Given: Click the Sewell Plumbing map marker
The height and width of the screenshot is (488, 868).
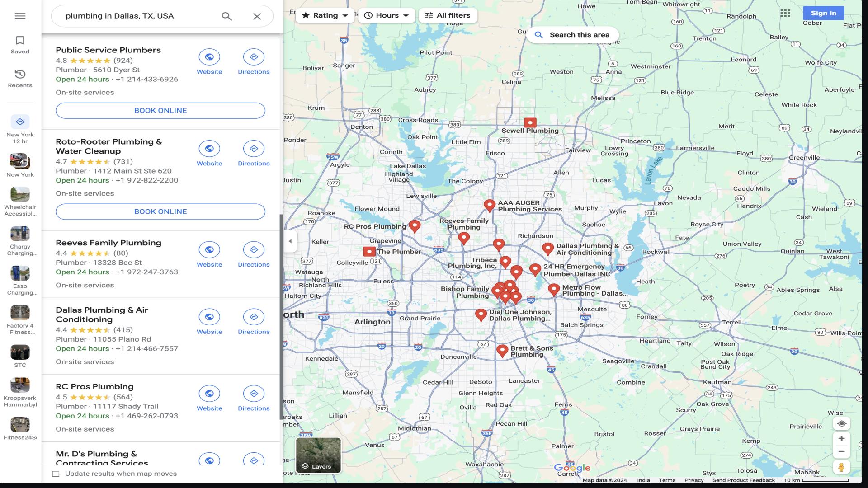Looking at the screenshot, I should point(530,122).
